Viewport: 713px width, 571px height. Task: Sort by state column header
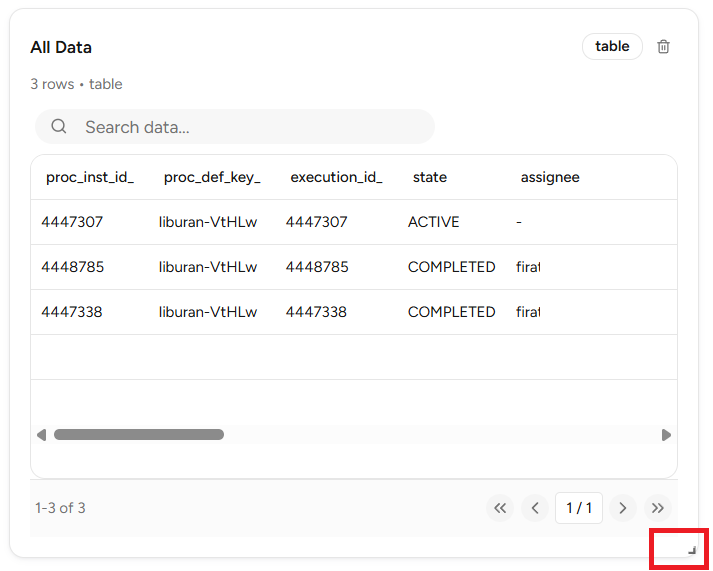[x=430, y=177]
